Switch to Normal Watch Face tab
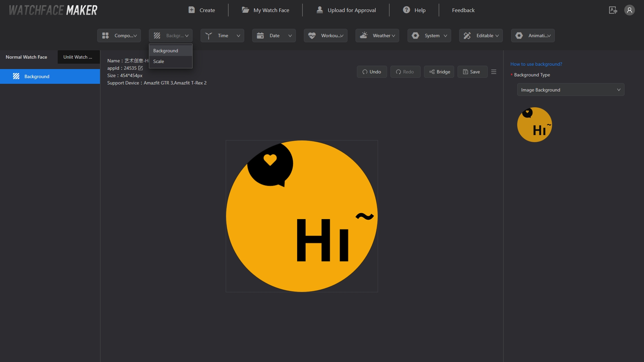Screen dimensions: 644x362 pyautogui.click(x=26, y=57)
